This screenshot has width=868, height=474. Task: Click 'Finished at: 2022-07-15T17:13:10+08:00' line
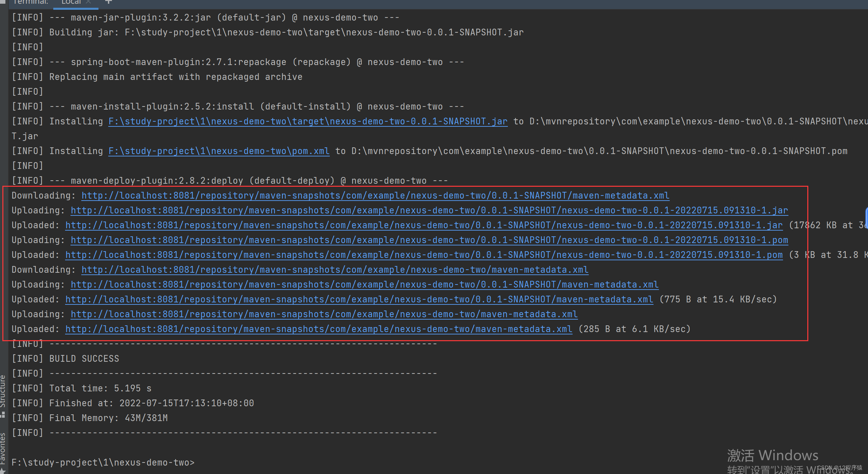point(133,403)
